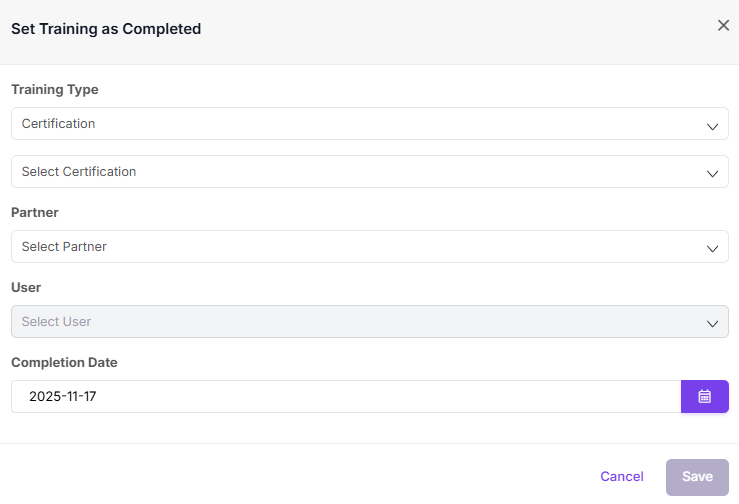Expand the Training Type chevron arrow
The height and width of the screenshot is (504, 739).
pyautogui.click(x=712, y=126)
